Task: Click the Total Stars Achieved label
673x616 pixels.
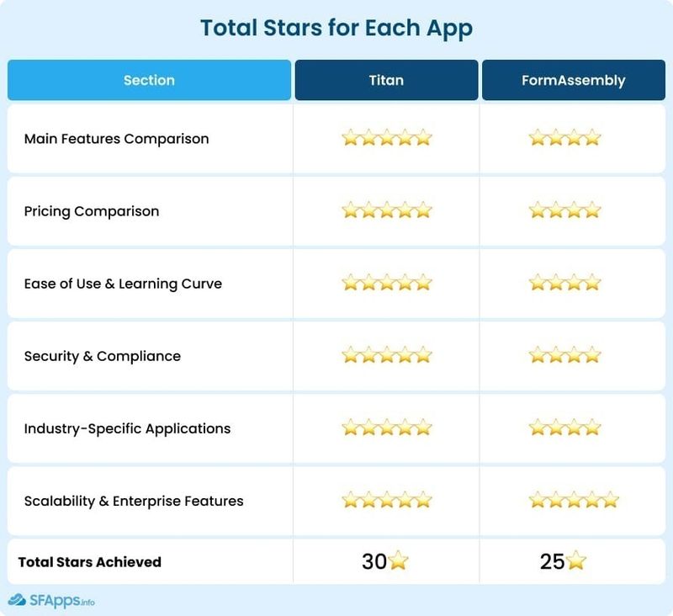Action: click(x=90, y=562)
